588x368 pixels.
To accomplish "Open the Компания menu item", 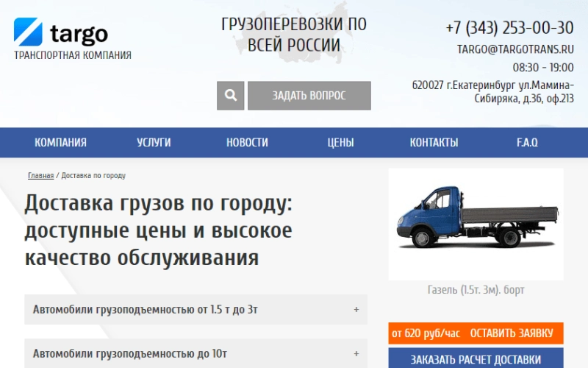I will pyautogui.click(x=60, y=143).
